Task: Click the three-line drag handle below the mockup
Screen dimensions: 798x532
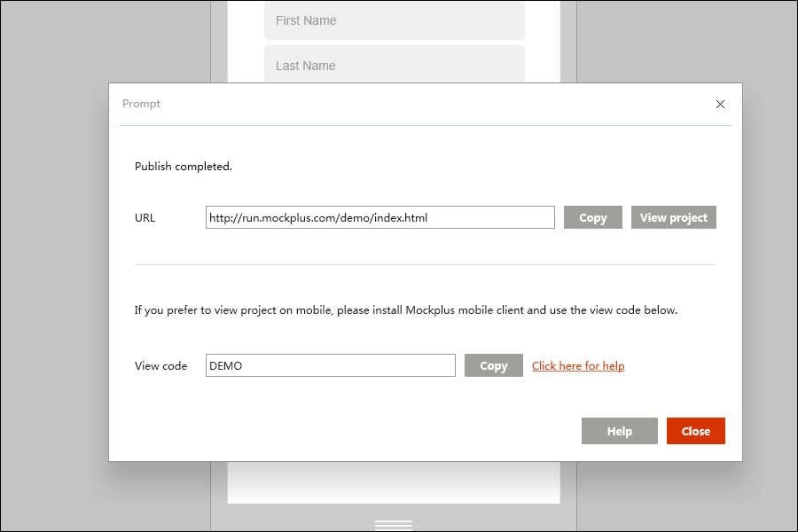Action: point(394,525)
